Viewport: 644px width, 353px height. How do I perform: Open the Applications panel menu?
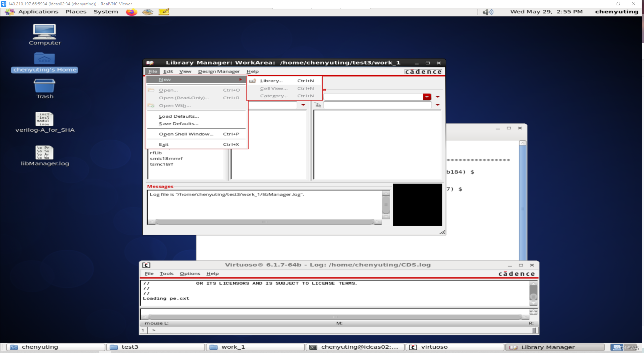point(38,12)
